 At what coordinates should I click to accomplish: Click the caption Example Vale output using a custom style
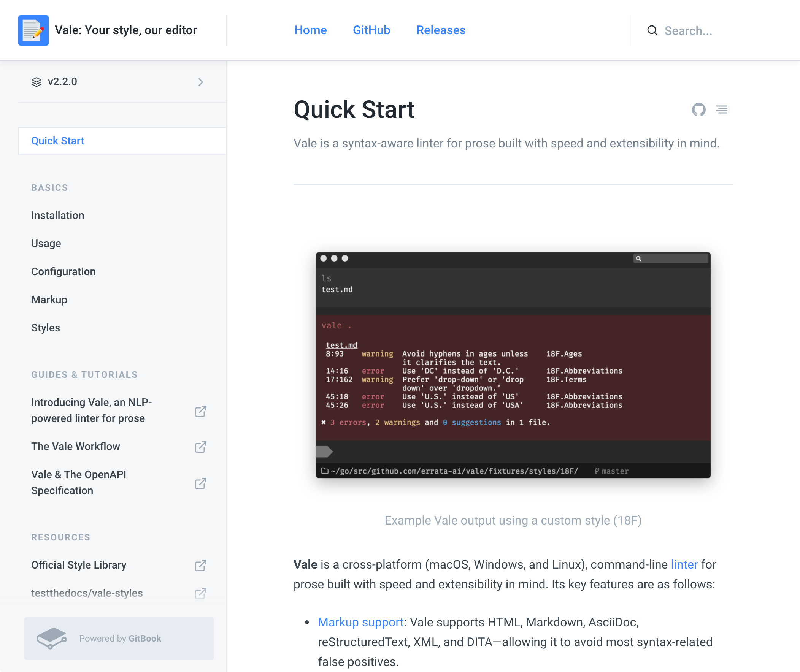pyautogui.click(x=513, y=520)
